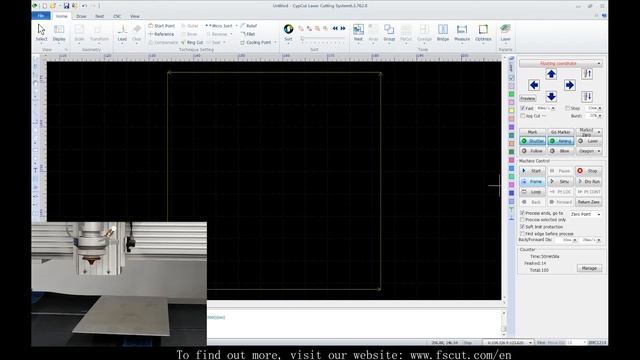
Task: Raise Z axis with the upper height icon
Action: 587,74
